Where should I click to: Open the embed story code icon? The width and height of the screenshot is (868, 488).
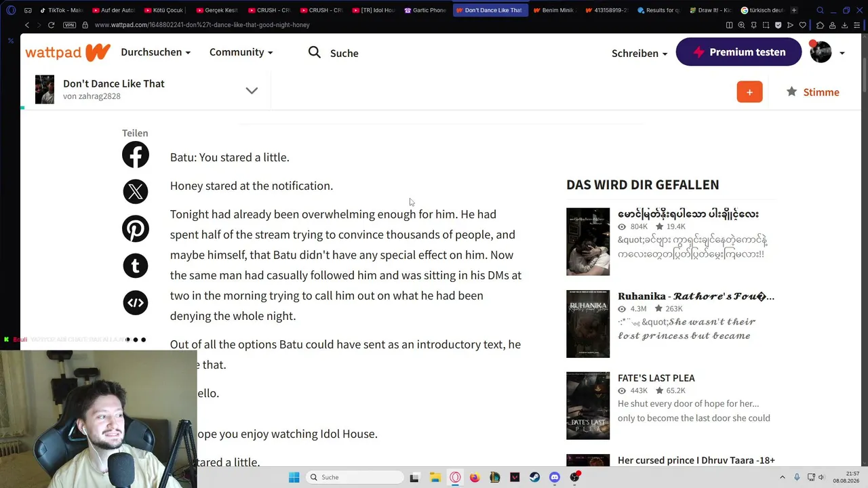pyautogui.click(x=136, y=302)
